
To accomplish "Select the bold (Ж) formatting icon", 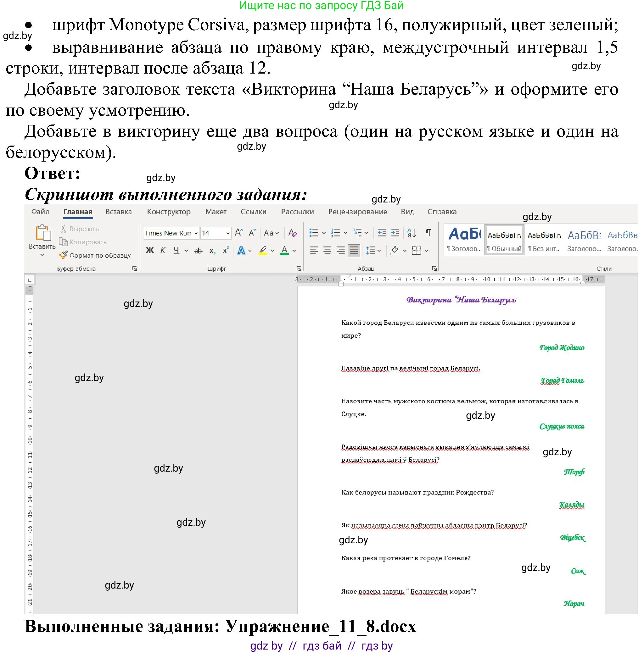I will 150,250.
